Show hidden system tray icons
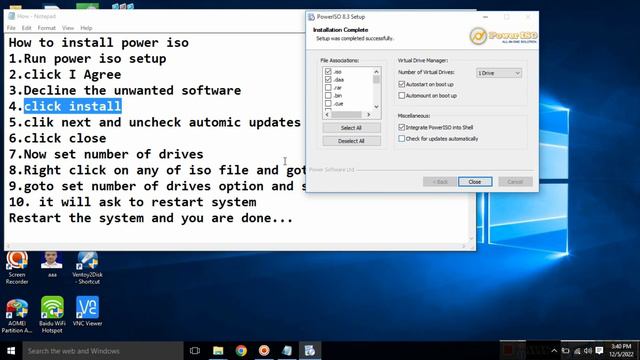Image resolution: width=640 pixels, height=360 pixels. point(554,351)
